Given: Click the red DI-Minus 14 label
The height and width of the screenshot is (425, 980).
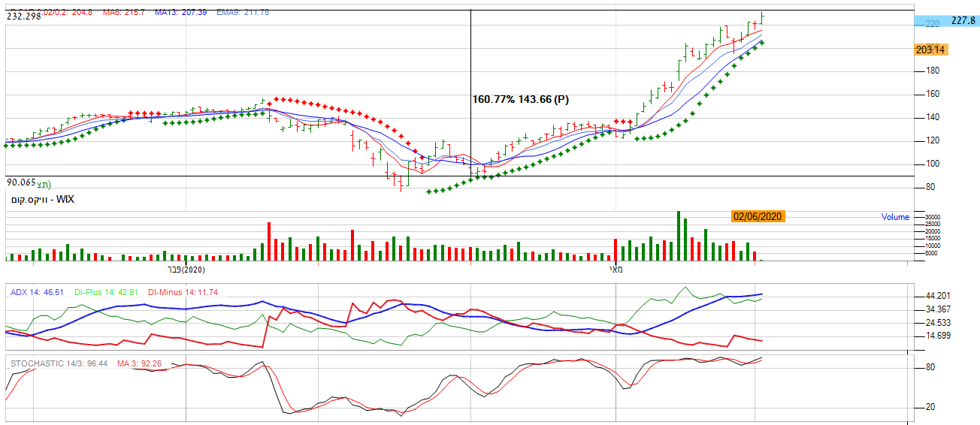Looking at the screenshot, I should coord(183,292).
